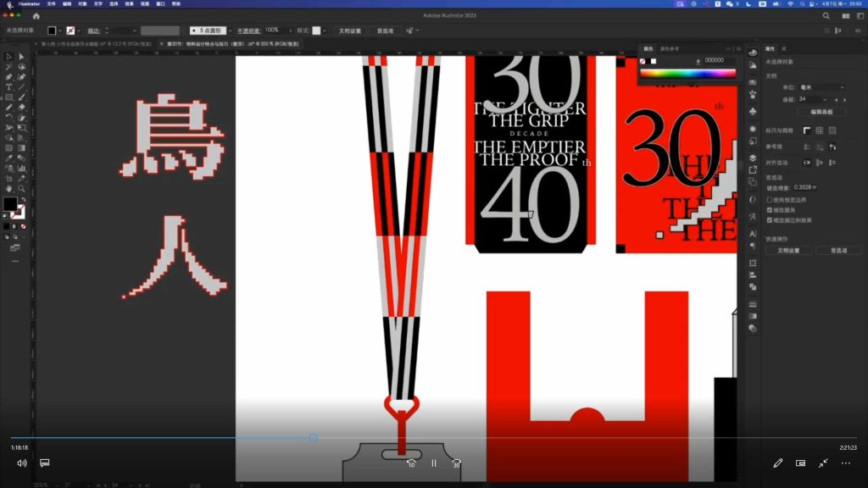Screen dimensions: 868x488
Task: Pause the video playback
Action: (x=433, y=463)
